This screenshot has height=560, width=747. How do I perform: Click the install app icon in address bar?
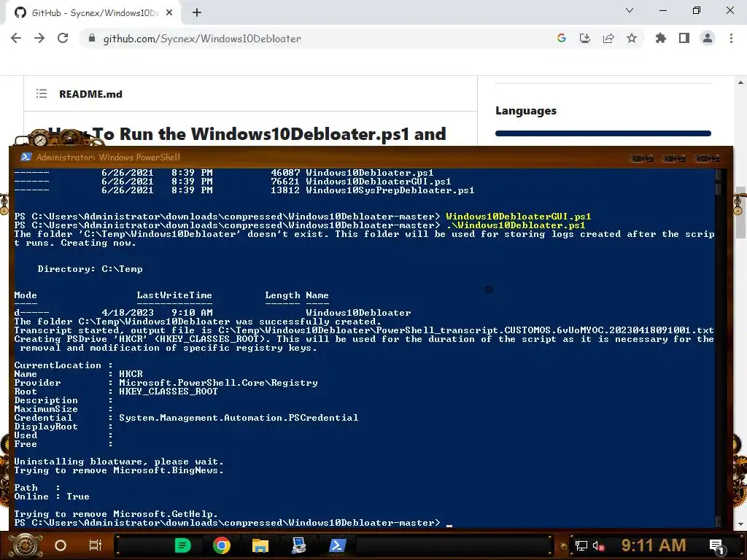584,38
